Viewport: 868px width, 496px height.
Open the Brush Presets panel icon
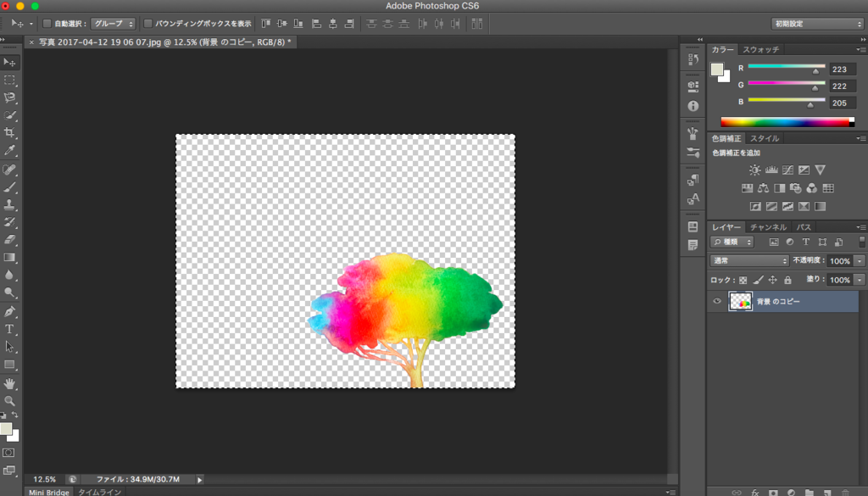(693, 153)
